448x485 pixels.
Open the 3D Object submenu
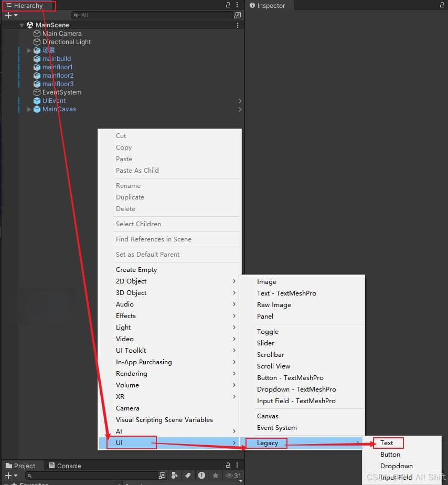click(x=169, y=292)
